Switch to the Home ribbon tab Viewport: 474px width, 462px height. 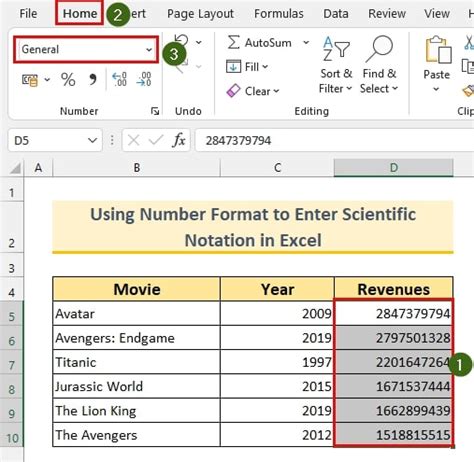[x=80, y=14]
